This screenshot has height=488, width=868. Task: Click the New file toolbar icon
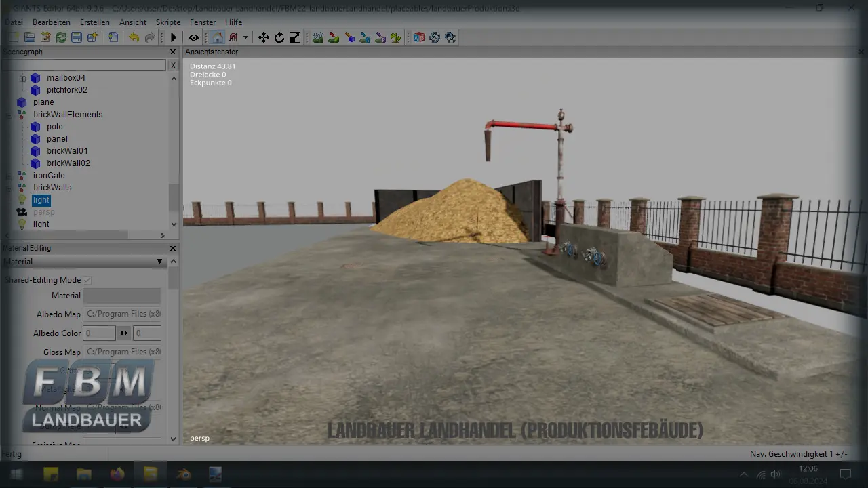(14, 37)
